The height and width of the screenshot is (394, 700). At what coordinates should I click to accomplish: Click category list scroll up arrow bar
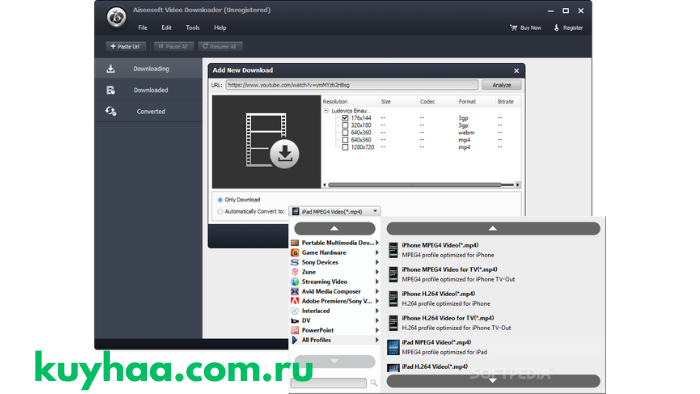pos(334,228)
